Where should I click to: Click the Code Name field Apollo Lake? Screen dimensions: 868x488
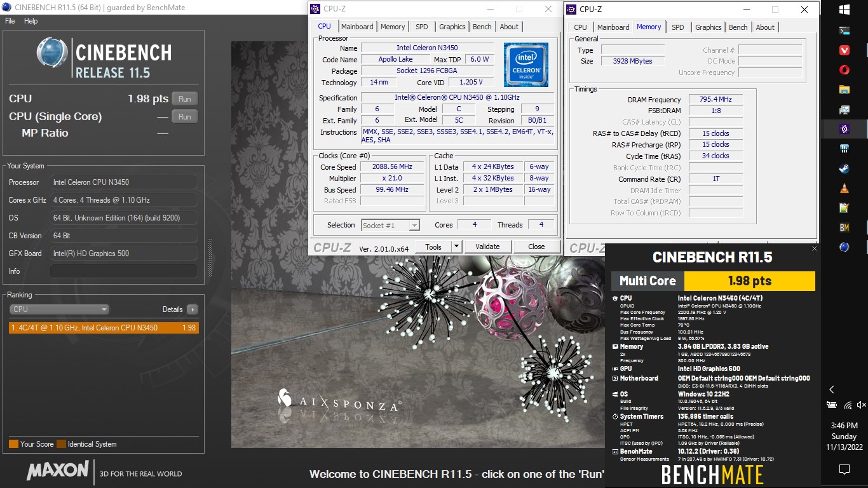(395, 59)
